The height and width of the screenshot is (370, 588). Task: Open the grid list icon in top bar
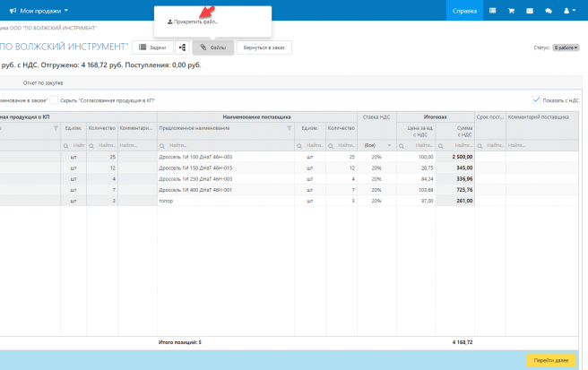point(493,11)
